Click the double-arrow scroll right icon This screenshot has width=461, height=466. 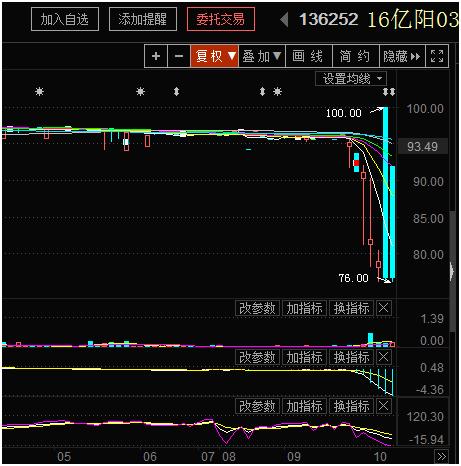441,456
